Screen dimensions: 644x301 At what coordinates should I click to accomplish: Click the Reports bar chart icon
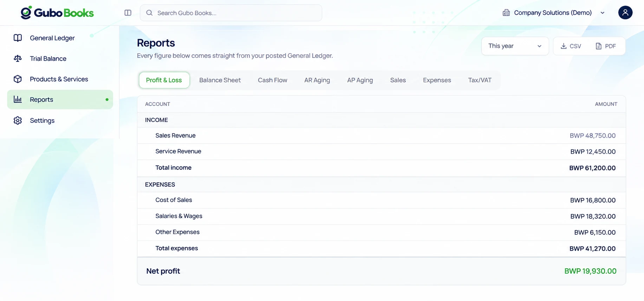pyautogui.click(x=18, y=100)
